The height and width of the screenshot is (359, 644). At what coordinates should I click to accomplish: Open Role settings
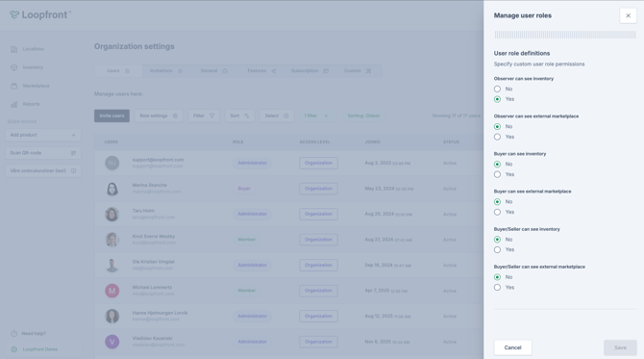pos(159,115)
